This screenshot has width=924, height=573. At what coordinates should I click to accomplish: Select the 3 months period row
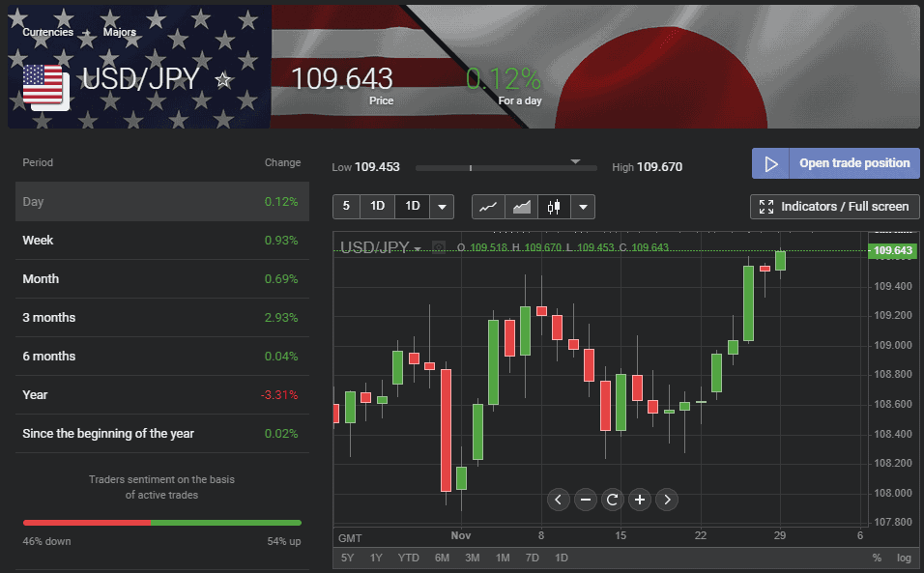161,318
